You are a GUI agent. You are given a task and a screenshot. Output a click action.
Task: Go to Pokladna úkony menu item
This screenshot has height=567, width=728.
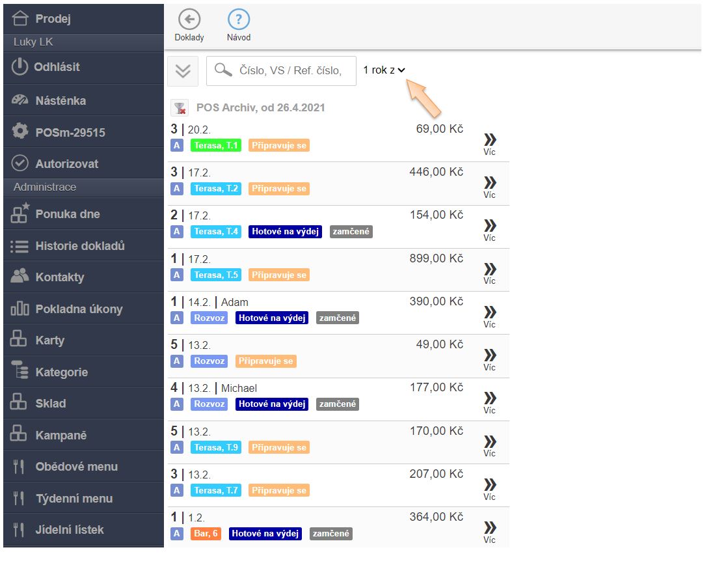(x=78, y=309)
